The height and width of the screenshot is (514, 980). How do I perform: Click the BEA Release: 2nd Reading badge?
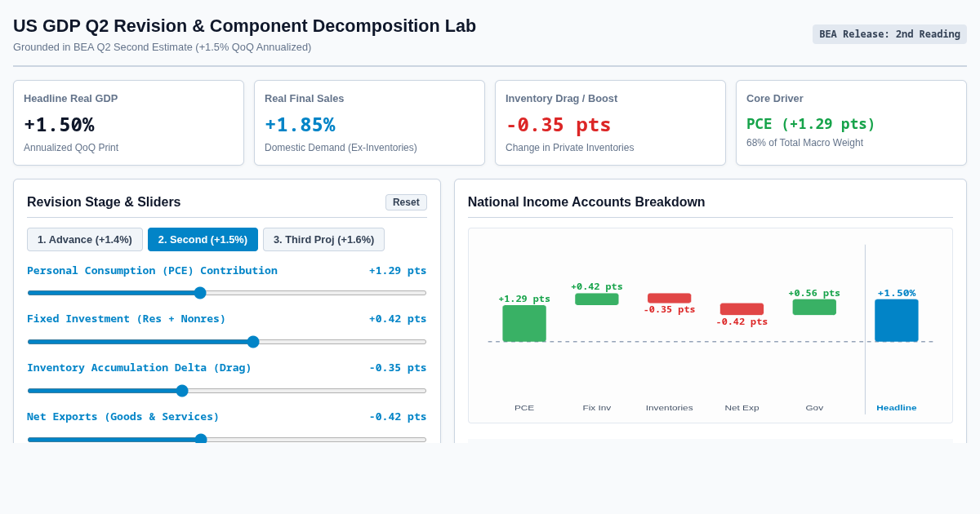click(889, 34)
